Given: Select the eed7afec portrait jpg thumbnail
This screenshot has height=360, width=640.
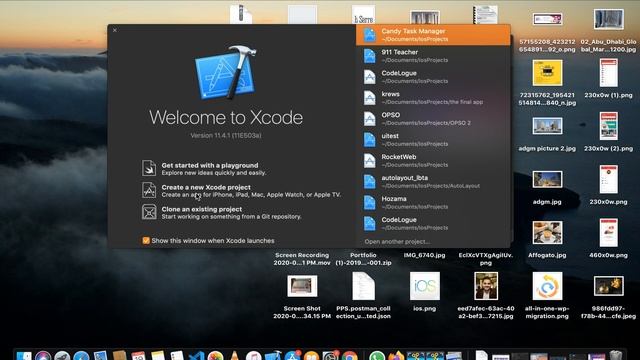Looking at the screenshot, I should [486, 286].
